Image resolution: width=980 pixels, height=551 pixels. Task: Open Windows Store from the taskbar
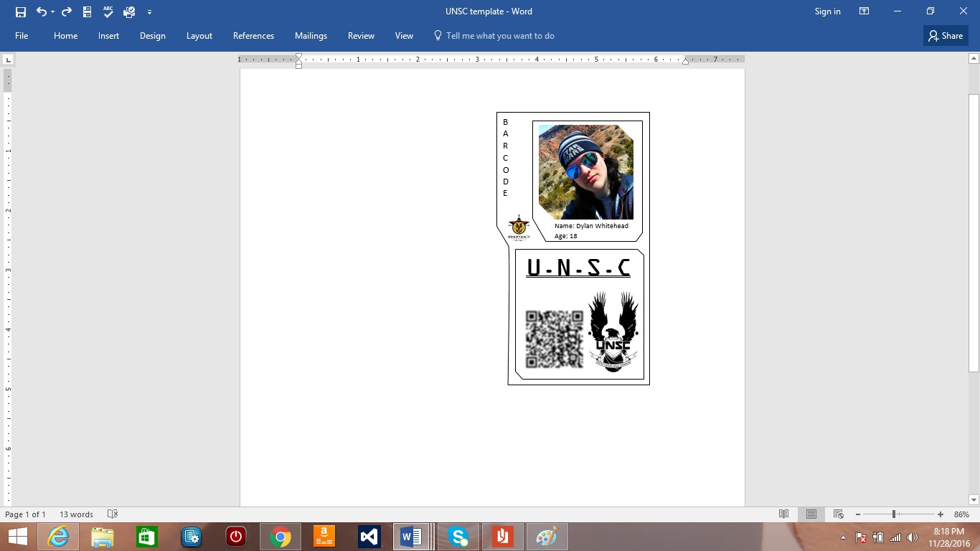(147, 537)
